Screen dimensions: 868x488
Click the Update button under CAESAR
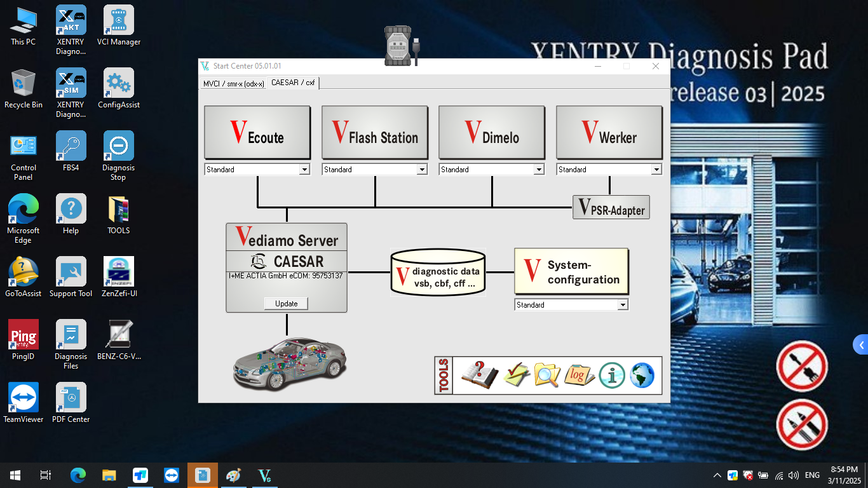tap(285, 303)
